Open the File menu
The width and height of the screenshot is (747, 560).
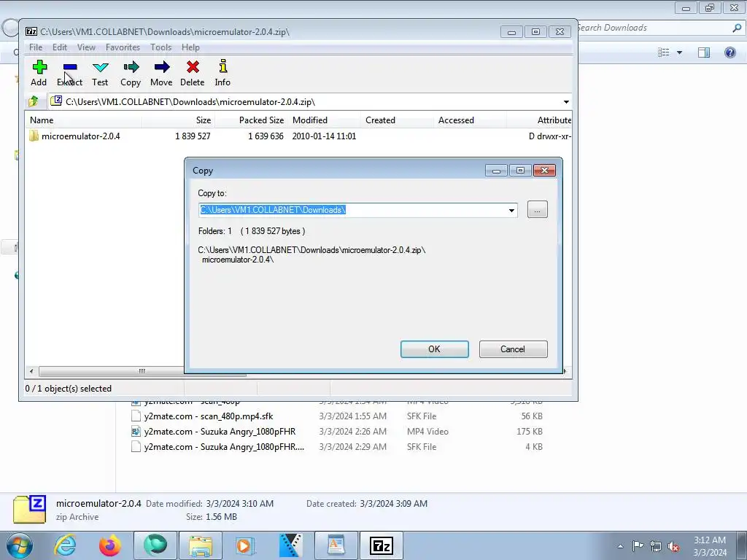click(35, 47)
